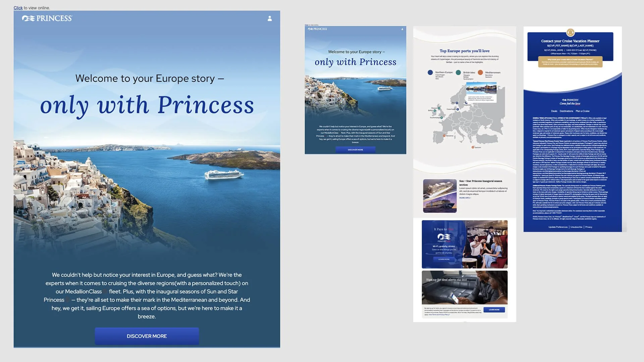Click LEARN MORE in the It Pays to Plus banner
644x362 pixels.
tap(444, 259)
